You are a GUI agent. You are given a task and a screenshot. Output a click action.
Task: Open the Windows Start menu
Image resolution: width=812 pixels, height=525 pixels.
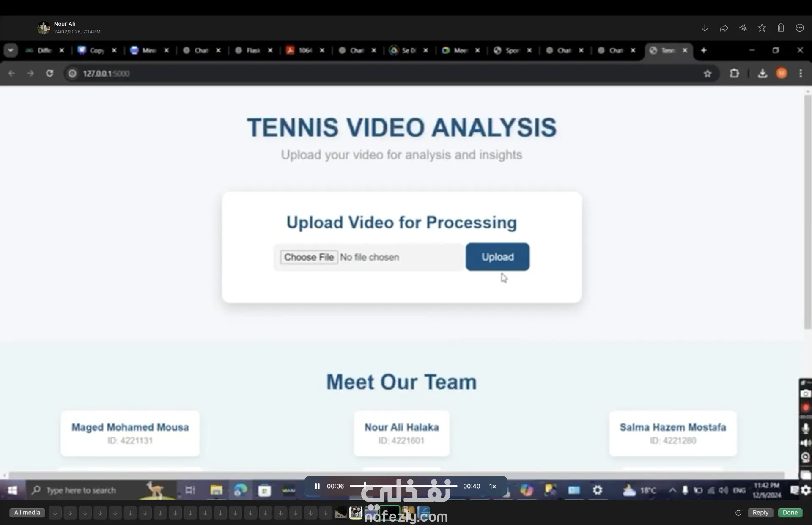[x=13, y=490]
